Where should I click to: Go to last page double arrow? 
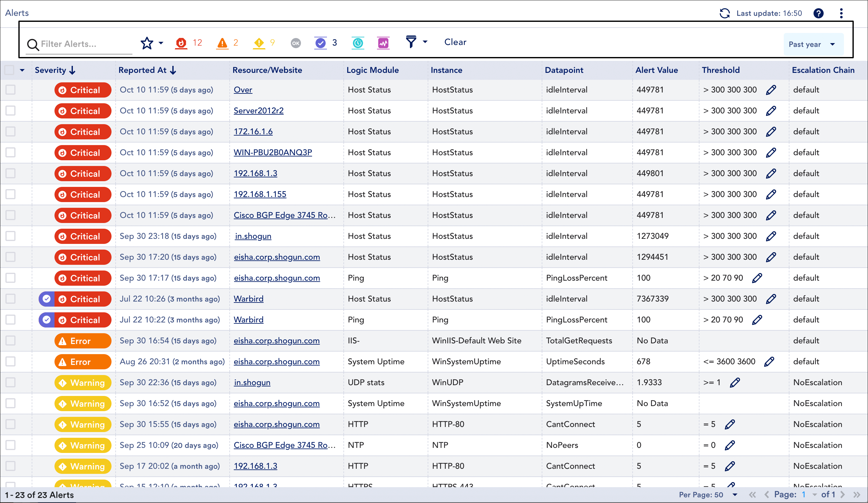857,495
